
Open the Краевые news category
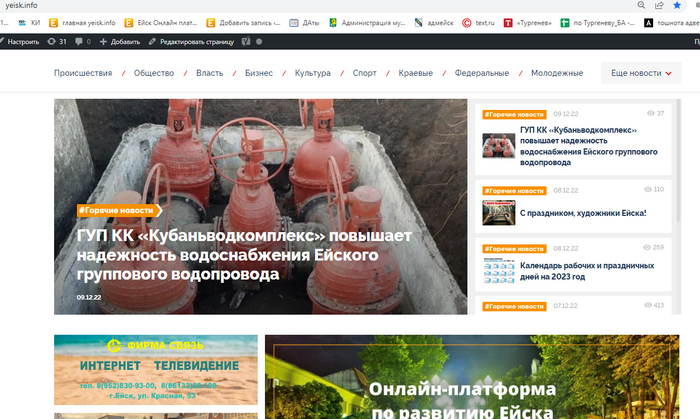click(x=416, y=73)
